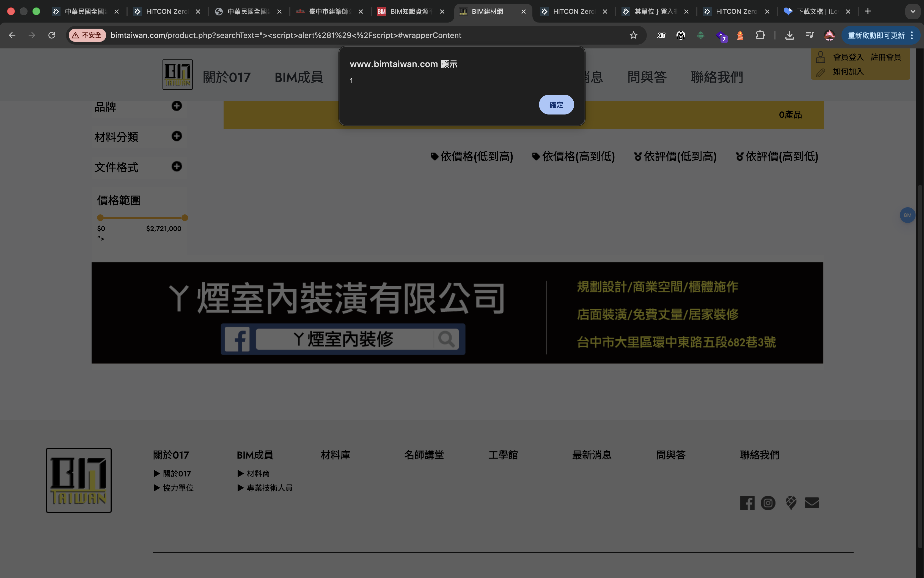Click the green tree extension icon
This screenshot has width=924, height=578.
point(701,35)
